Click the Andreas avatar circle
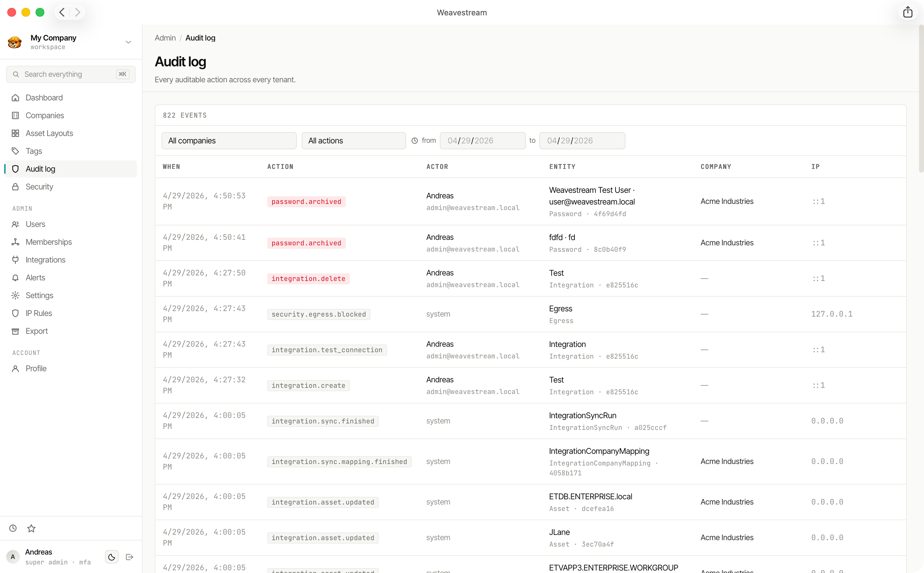The height and width of the screenshot is (573, 924). (13, 557)
